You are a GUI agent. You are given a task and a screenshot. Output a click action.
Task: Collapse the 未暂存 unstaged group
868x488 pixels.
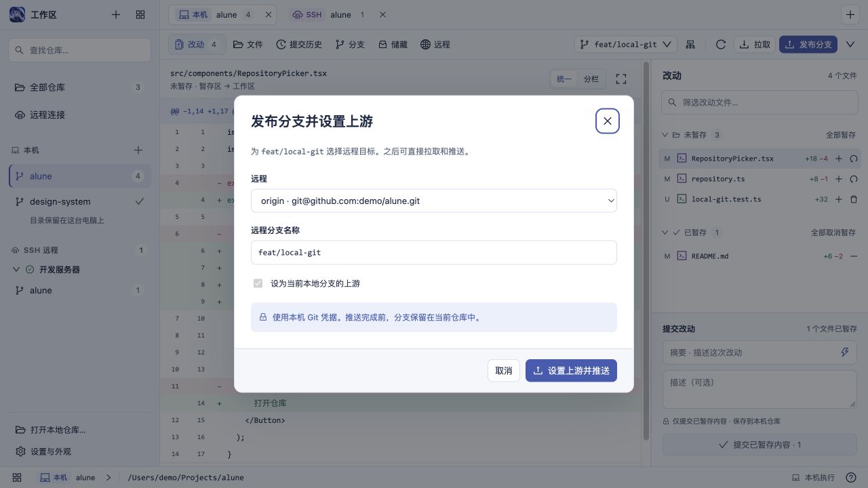click(x=665, y=135)
